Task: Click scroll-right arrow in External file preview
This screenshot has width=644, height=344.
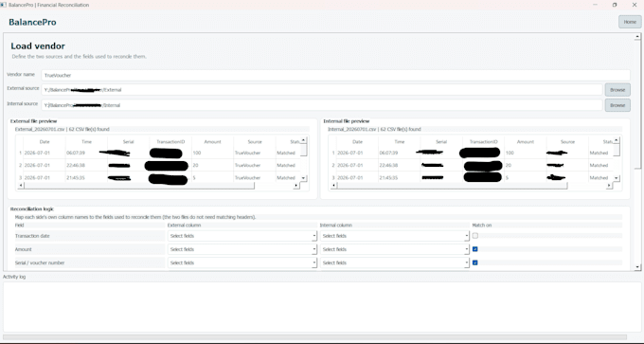Action: (296, 186)
